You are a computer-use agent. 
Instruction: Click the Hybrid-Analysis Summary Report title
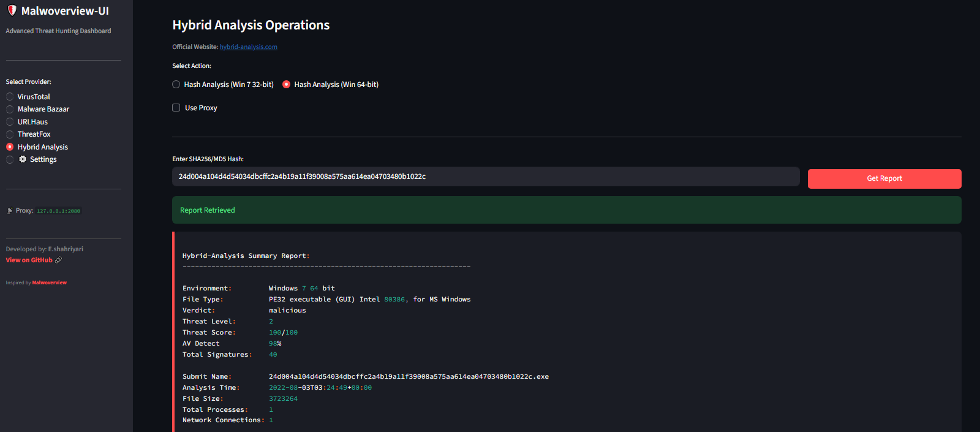tap(246, 256)
